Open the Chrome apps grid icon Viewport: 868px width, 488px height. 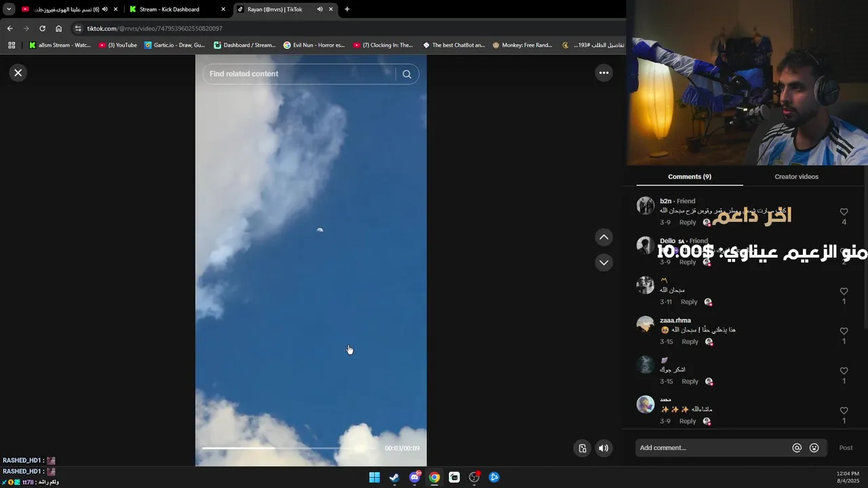[x=12, y=45]
